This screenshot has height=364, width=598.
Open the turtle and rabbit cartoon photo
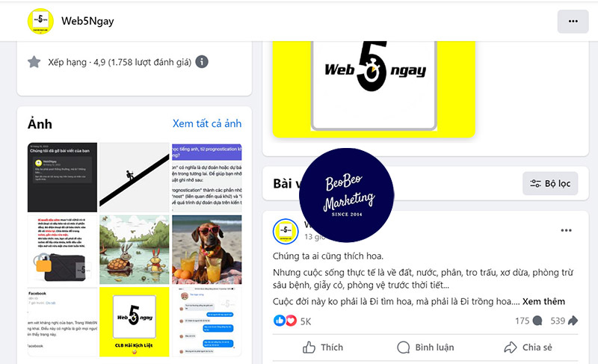point(135,250)
